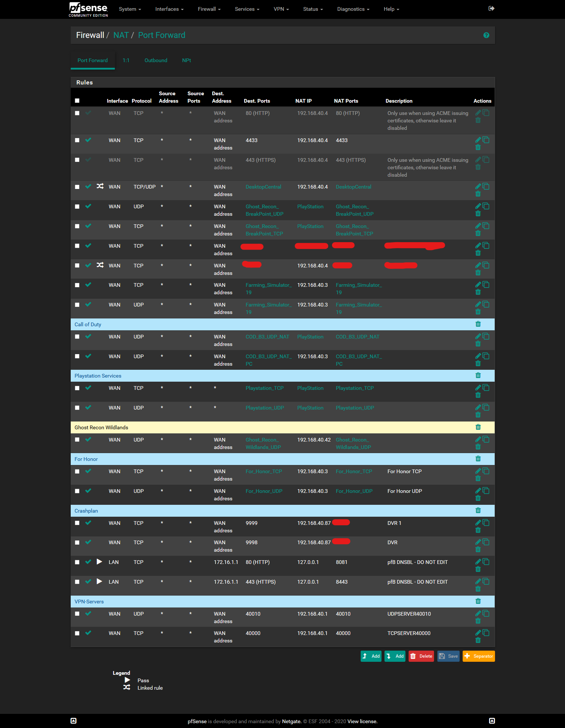The image size is (565, 728).
Task: Click the logout icon in the top bar
Action: 491,9
